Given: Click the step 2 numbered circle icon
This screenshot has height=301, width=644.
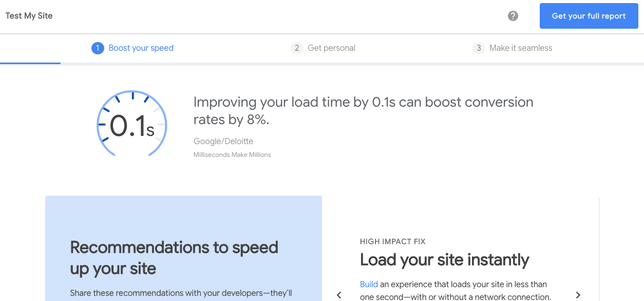Looking at the screenshot, I should click(x=297, y=48).
